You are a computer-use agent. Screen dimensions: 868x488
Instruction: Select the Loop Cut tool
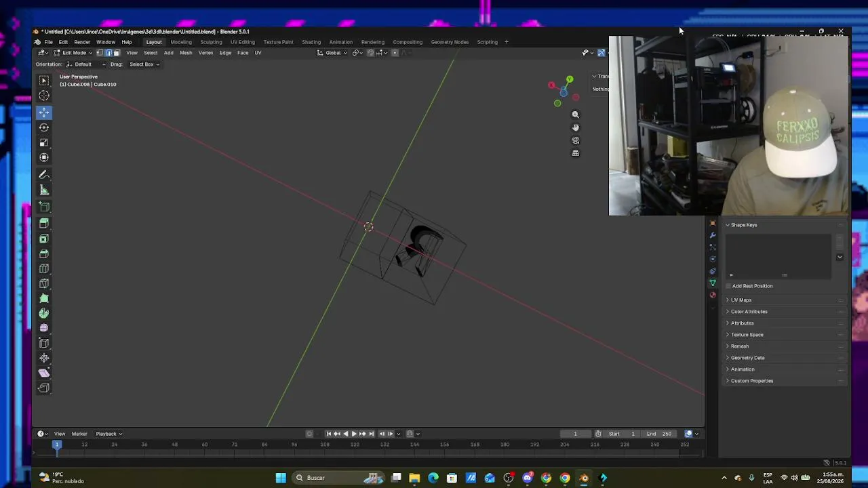[x=44, y=268]
